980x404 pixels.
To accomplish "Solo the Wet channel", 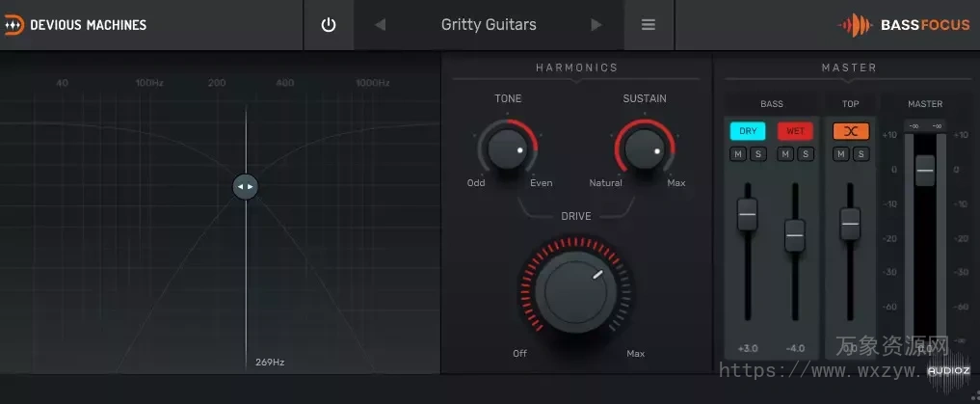I will 806,154.
